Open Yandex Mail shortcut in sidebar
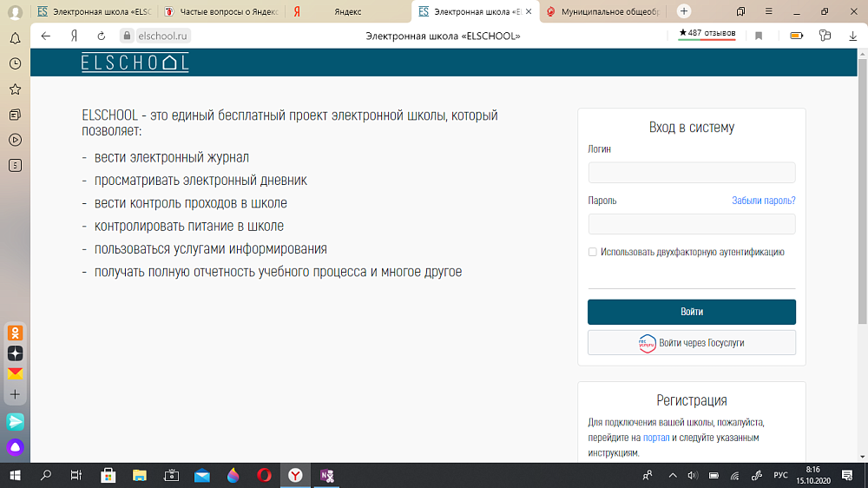 coord(15,374)
